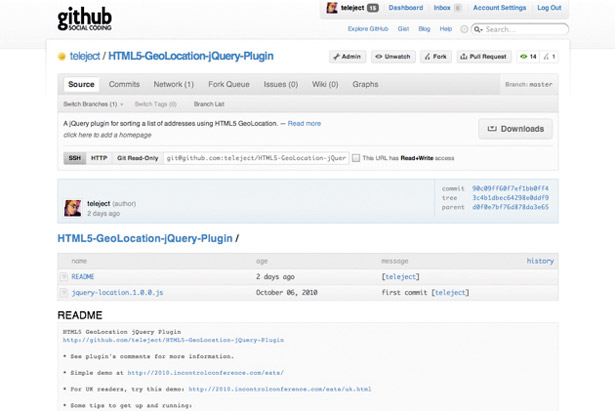This screenshot has width=615, height=411.
Task: Open the watchers eye count 14
Action: pos(528,57)
